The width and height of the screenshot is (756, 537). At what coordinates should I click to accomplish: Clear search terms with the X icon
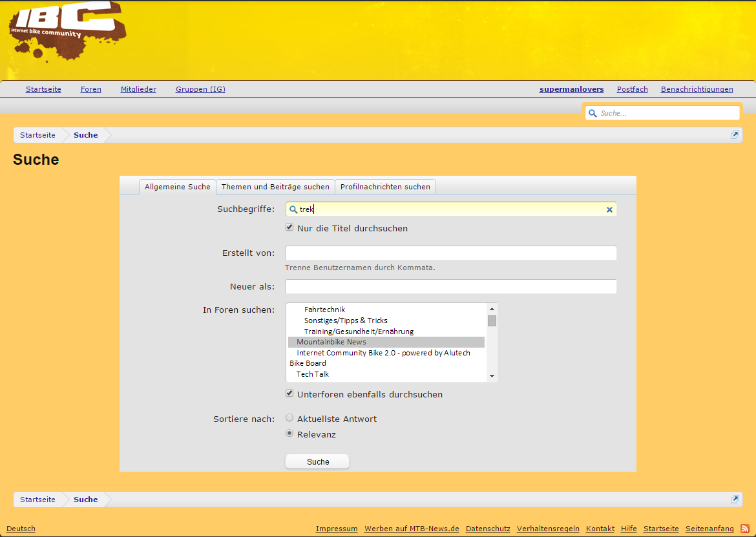coord(609,209)
